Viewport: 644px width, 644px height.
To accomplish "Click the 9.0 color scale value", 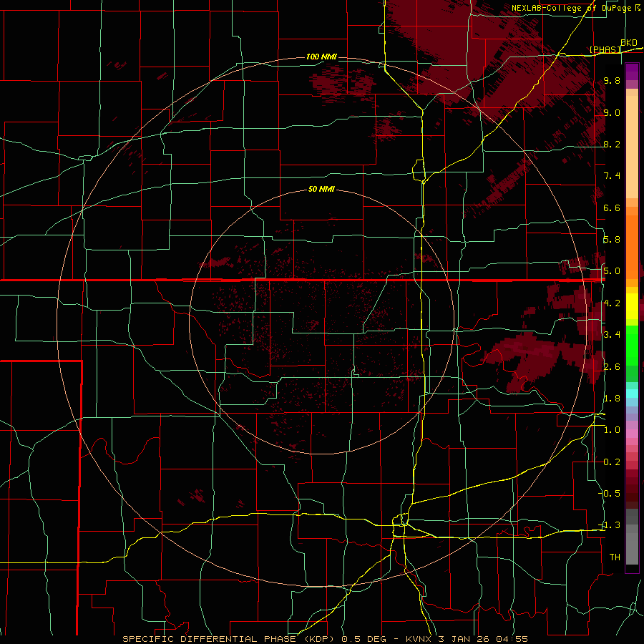I will point(612,113).
